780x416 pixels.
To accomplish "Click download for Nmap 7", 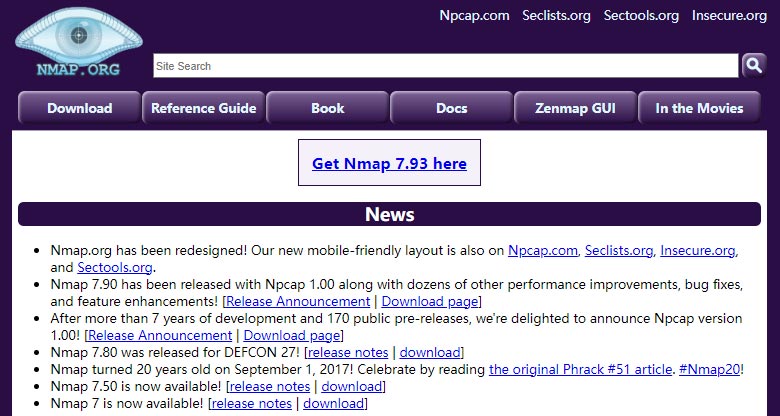I will pyautogui.click(x=334, y=403).
